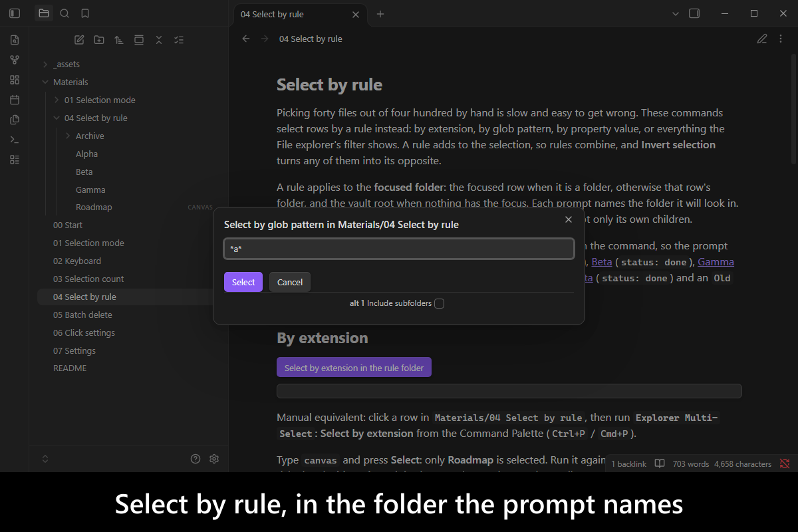798x532 pixels.
Task: Click Select by extension in the rule folder button
Action: [354, 368]
